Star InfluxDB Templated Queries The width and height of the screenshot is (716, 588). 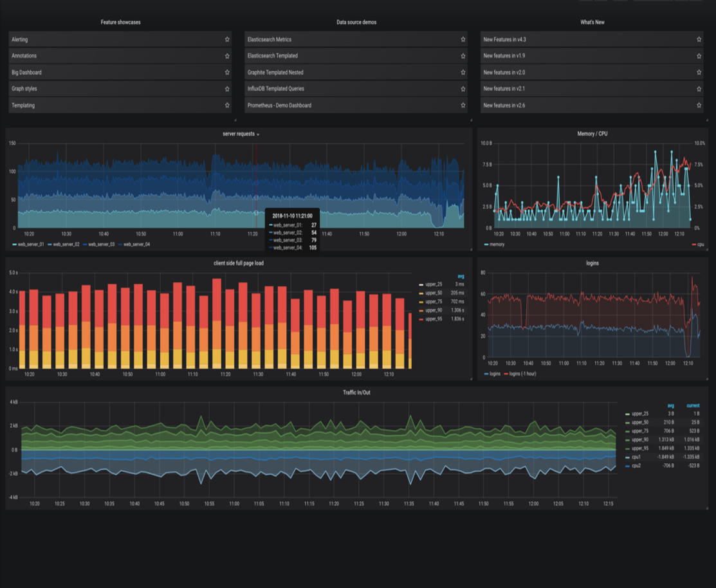(x=463, y=89)
